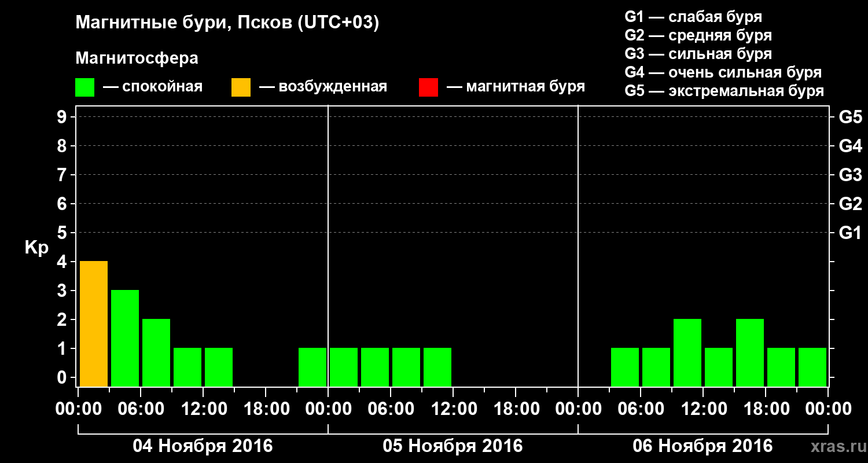The height and width of the screenshot is (463, 868).
Task: Click the 'магнитная буря' legend label
Action: point(525,87)
